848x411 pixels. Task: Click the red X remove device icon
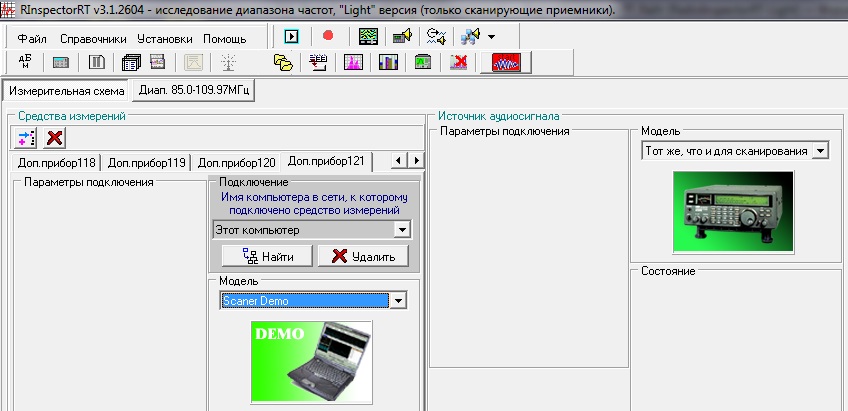tap(55, 137)
